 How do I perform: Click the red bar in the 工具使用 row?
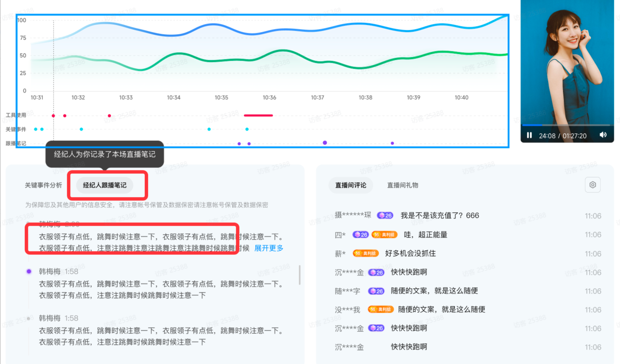click(x=258, y=115)
